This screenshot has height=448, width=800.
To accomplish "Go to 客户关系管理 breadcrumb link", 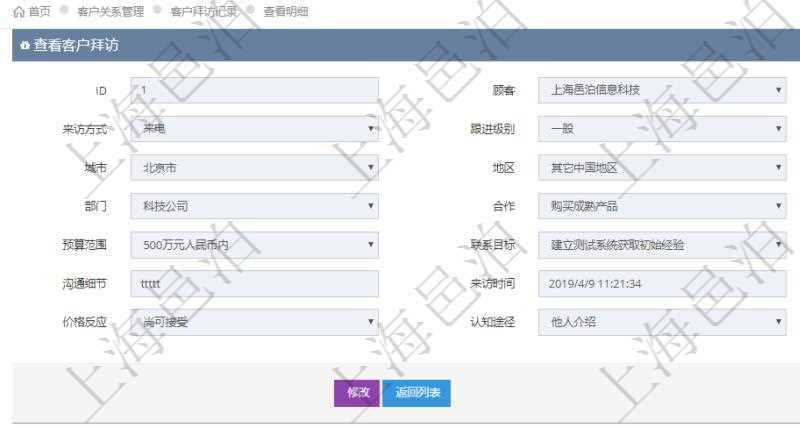I will (x=111, y=12).
